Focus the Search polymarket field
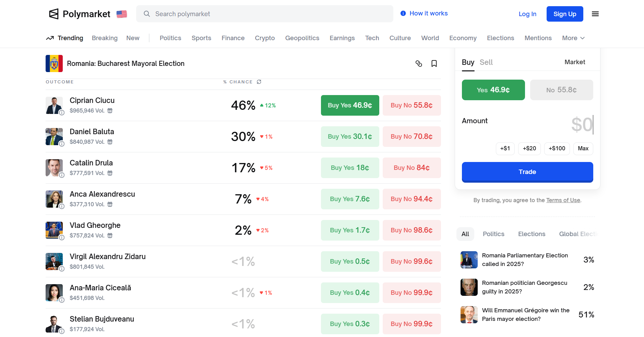This screenshot has width=644, height=337. [x=264, y=14]
